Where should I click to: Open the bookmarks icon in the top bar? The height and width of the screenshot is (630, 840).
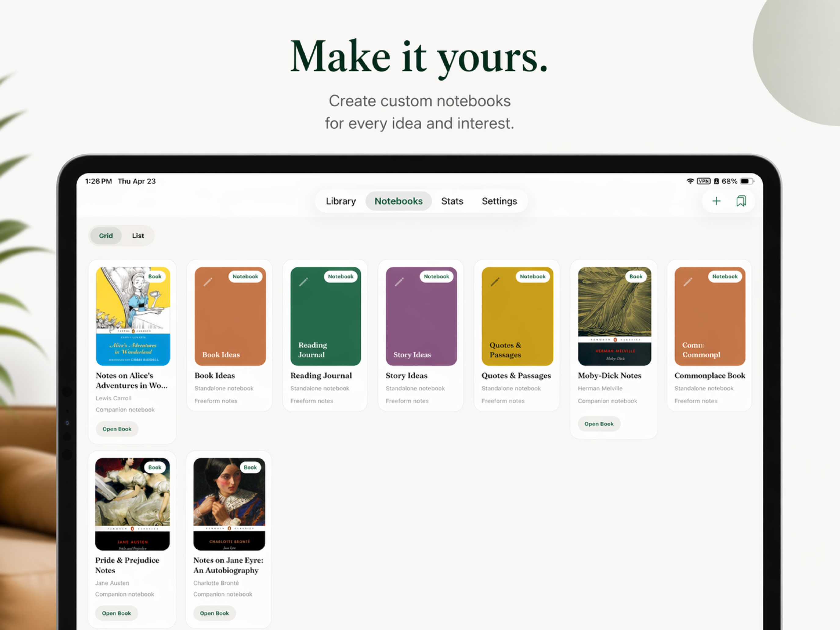pos(741,201)
